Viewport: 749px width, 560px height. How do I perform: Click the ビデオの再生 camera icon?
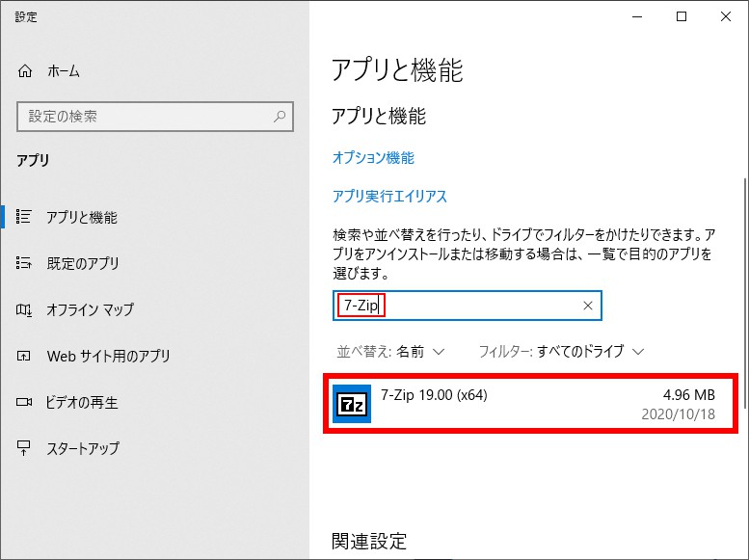click(x=24, y=402)
